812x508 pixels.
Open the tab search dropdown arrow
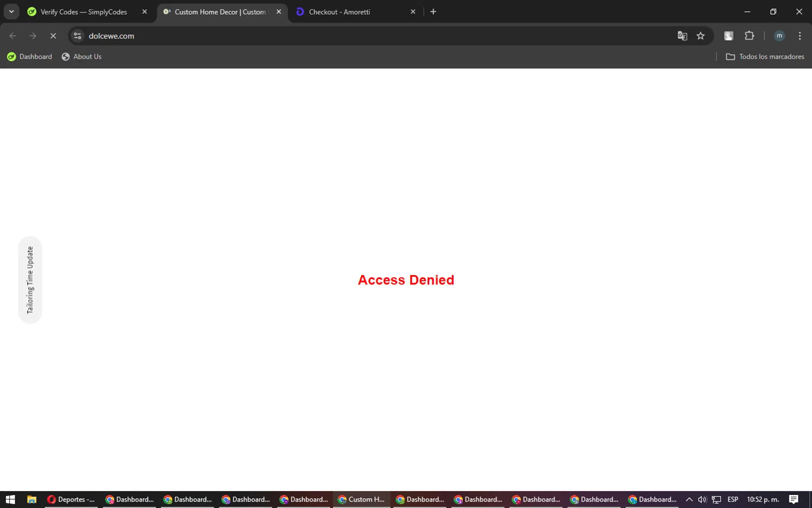tap(11, 11)
